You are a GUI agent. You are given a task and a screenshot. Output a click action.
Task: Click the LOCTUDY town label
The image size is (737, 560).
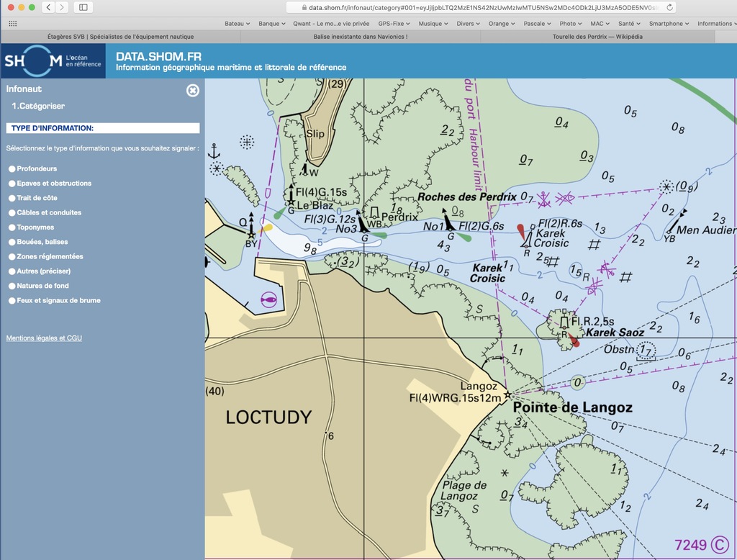(268, 417)
